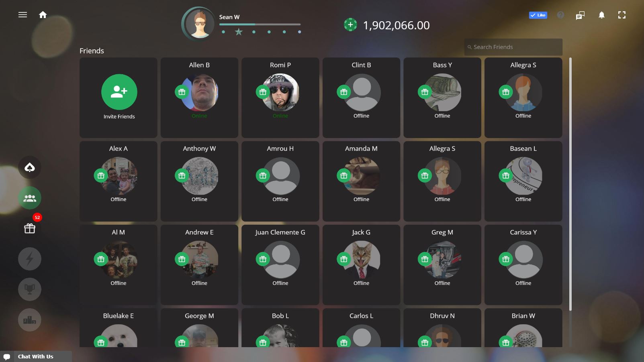Screen dimensions: 644x362
Task: Open the hamburger menu
Action: pos(23,15)
